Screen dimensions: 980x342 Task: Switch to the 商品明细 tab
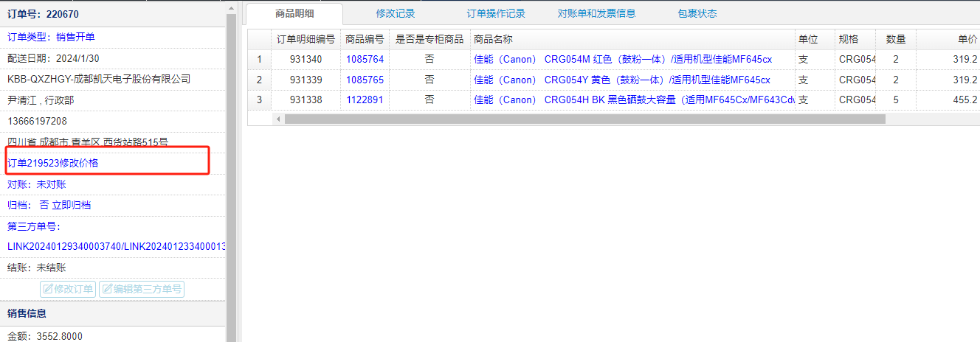point(294,13)
